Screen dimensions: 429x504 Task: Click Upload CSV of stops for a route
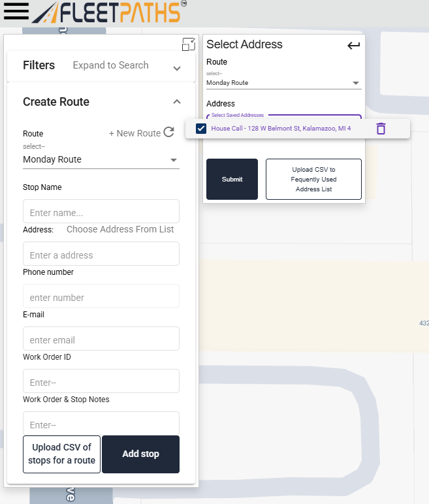(61, 454)
